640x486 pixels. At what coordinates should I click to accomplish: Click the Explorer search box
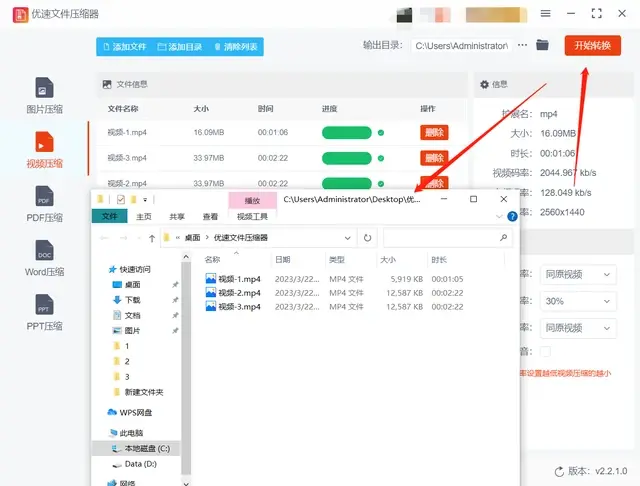447,238
